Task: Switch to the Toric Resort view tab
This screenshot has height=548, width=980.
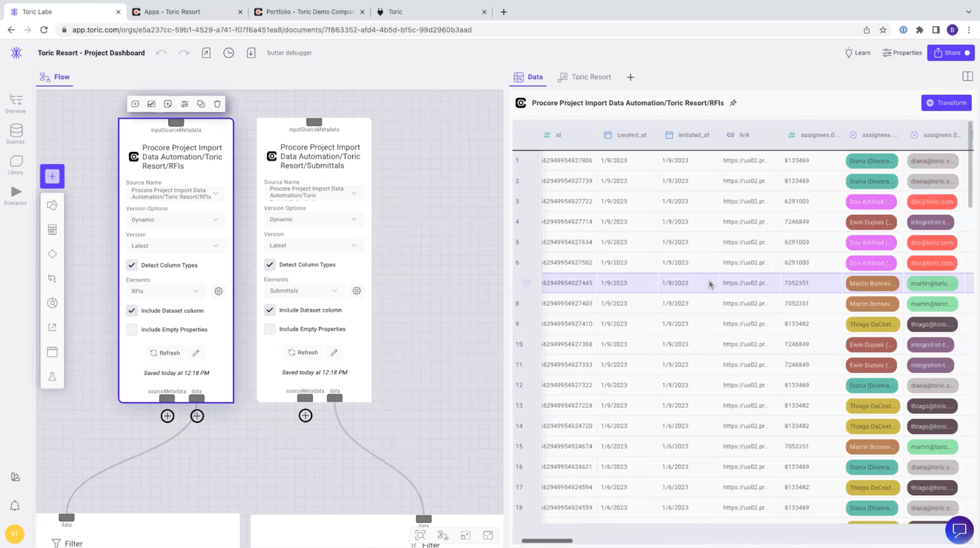Action: [584, 77]
